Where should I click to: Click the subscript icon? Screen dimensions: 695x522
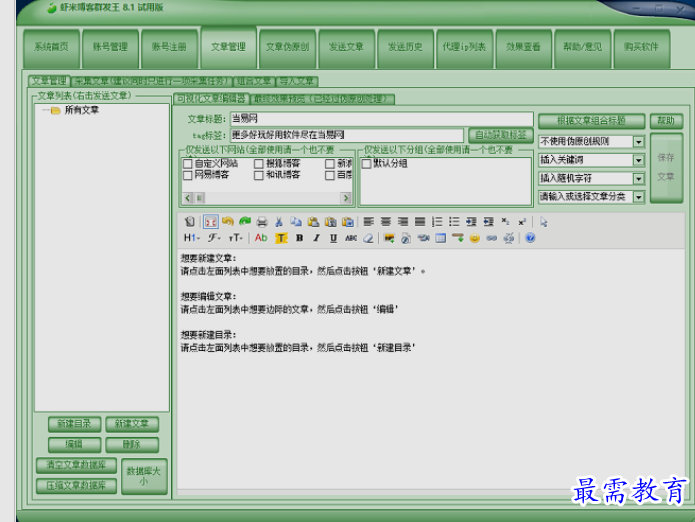coord(505,222)
